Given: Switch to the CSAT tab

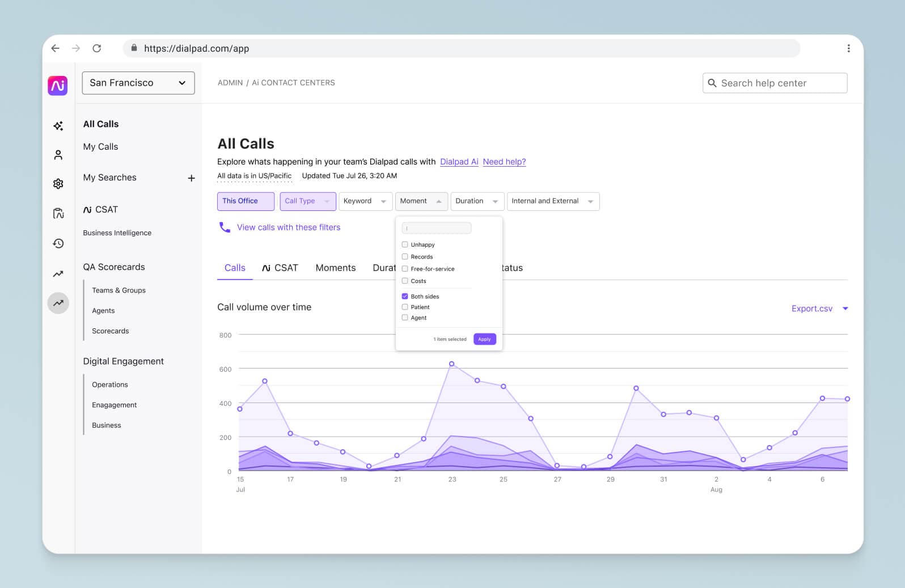Looking at the screenshot, I should (280, 268).
